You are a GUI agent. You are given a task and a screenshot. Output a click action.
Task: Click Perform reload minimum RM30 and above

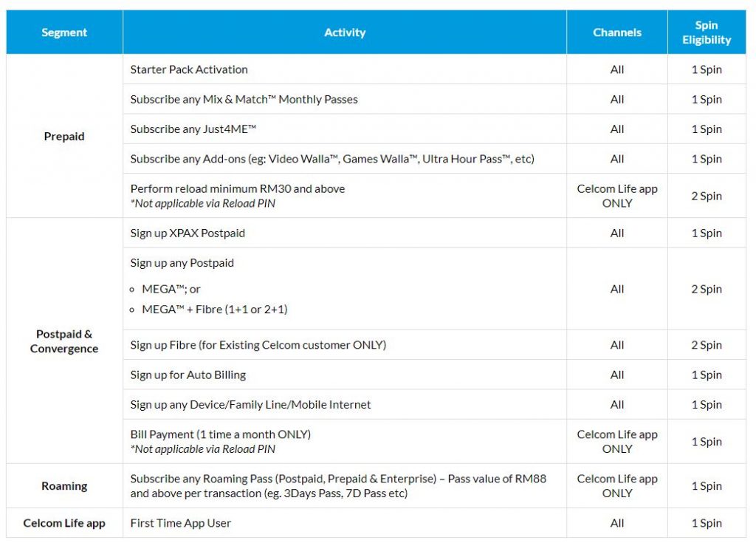click(x=238, y=188)
